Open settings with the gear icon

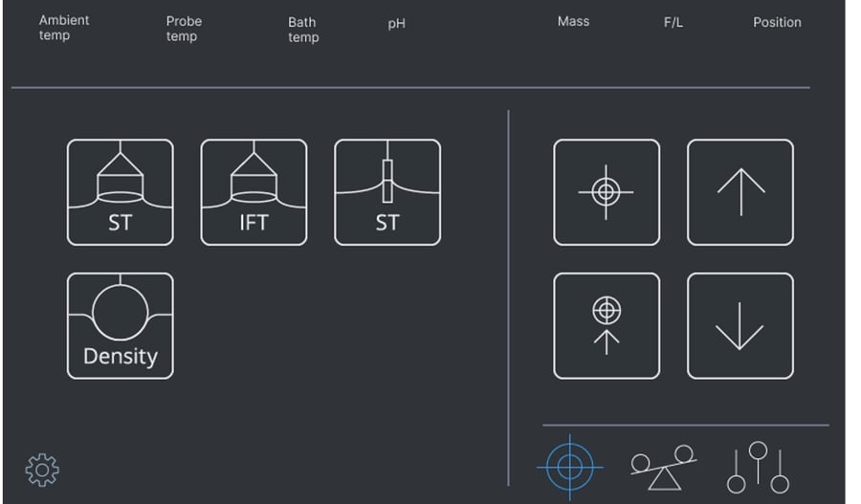coord(42,470)
